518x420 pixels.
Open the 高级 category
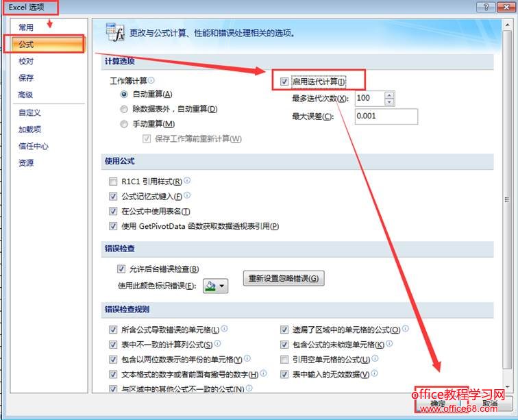25,95
